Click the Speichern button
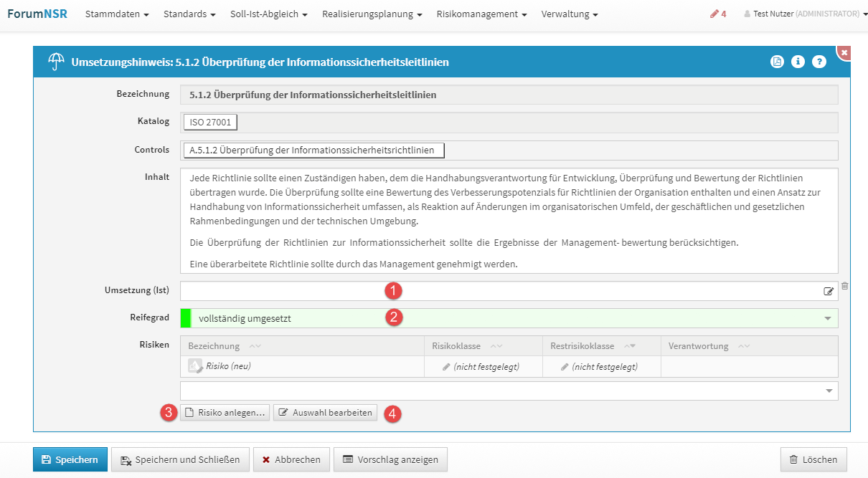The height and width of the screenshot is (478, 868). coord(70,459)
